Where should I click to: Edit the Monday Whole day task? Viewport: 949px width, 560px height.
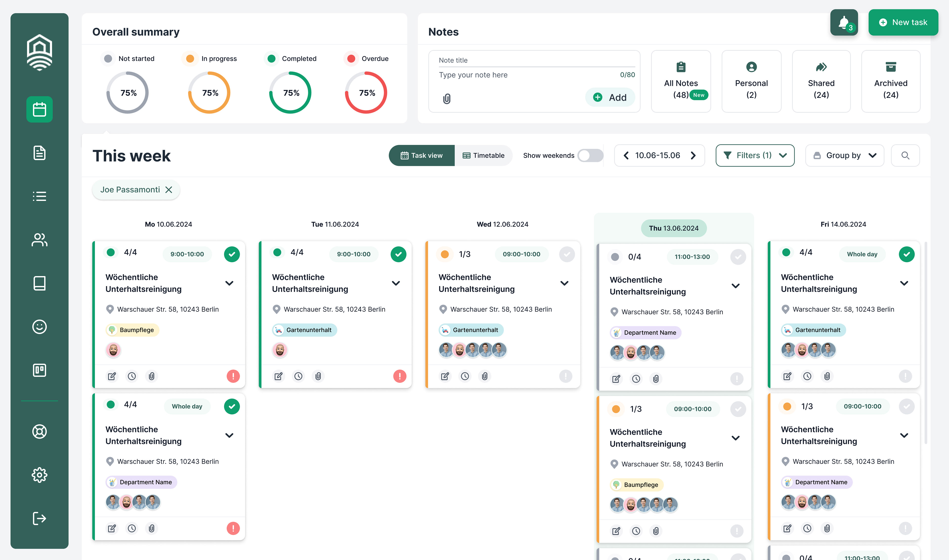point(112,528)
